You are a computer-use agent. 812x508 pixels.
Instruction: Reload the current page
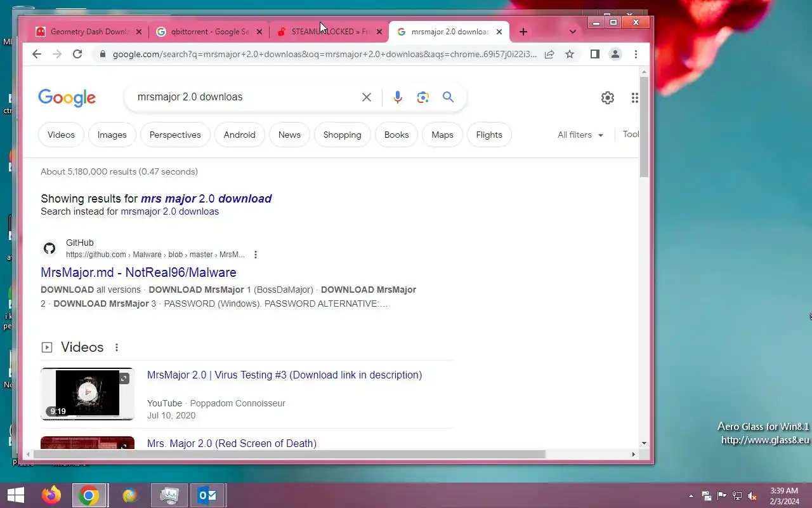coord(77,54)
